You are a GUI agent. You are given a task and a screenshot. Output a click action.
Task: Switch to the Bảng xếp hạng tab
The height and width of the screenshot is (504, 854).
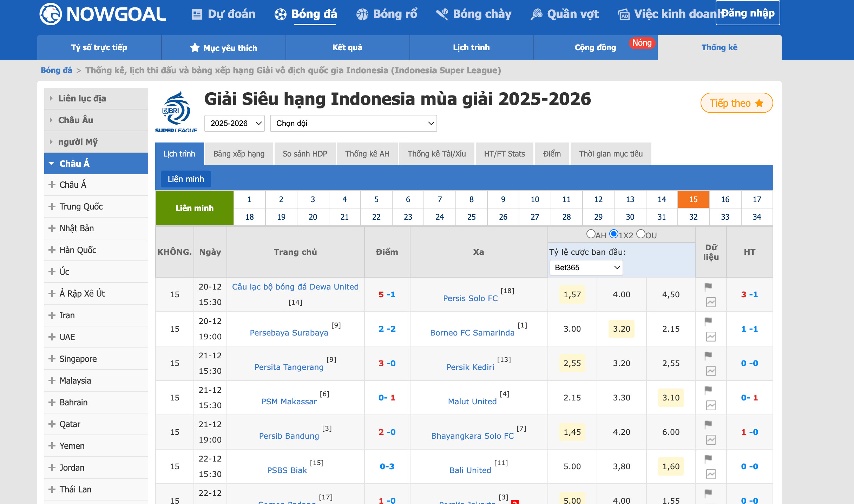click(238, 153)
